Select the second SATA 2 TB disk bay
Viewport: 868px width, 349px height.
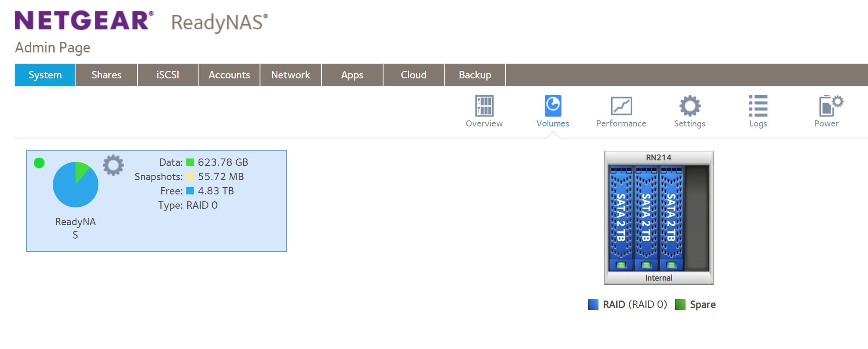pos(646,218)
